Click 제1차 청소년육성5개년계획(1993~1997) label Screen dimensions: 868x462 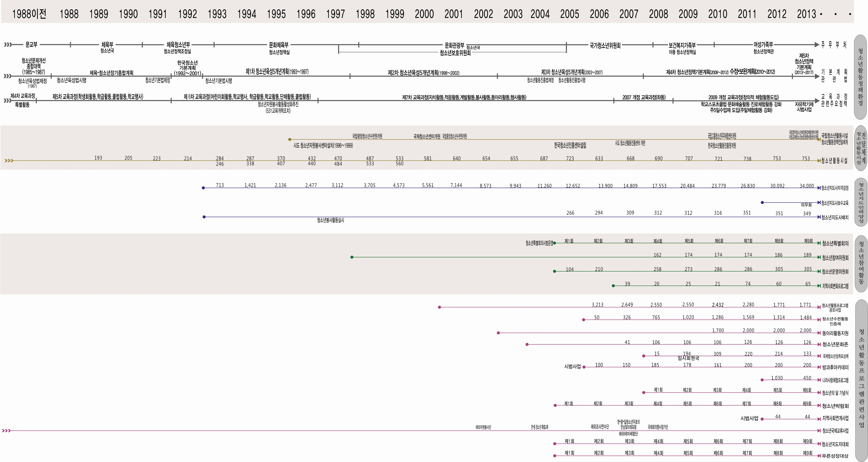(x=277, y=72)
